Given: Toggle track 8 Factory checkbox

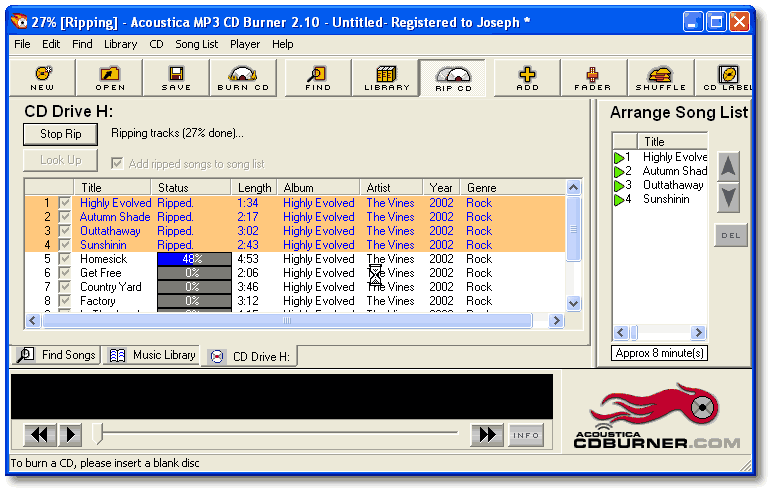Looking at the screenshot, I should pos(64,301).
